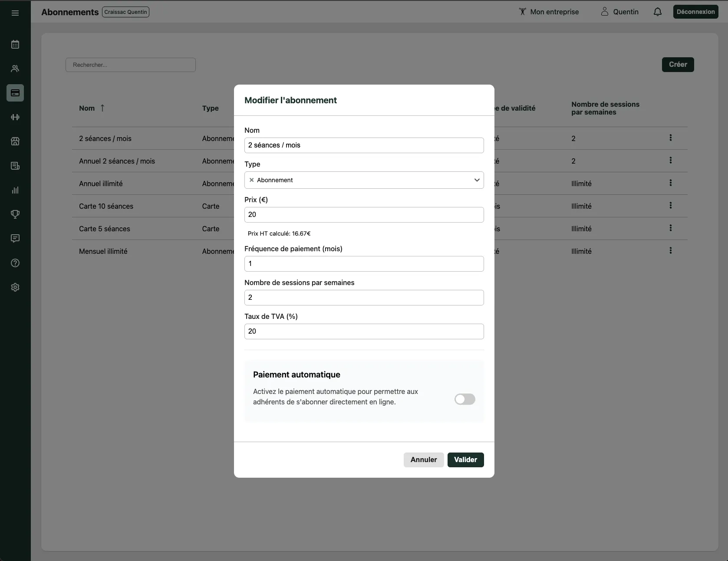Open the members icon in sidebar
This screenshot has width=728, height=561.
(x=15, y=69)
